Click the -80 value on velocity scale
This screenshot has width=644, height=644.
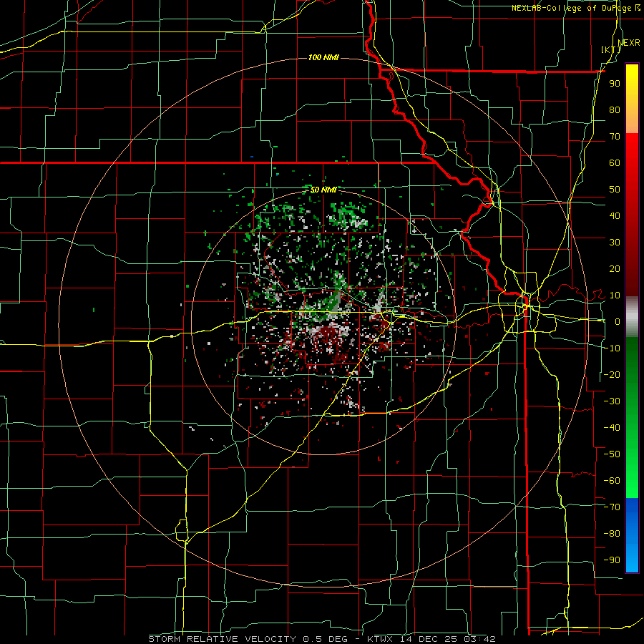612,534
